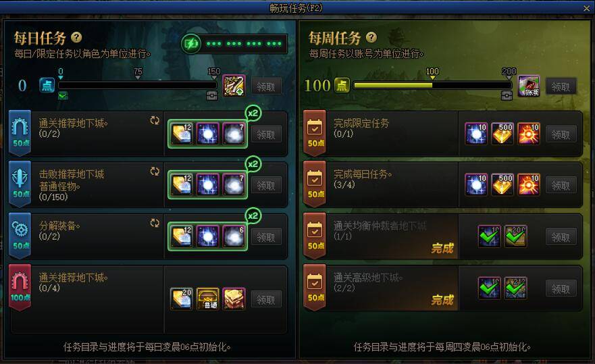Claim reward for 完成限定任务 weekly task
The height and width of the screenshot is (364, 595).
click(561, 134)
